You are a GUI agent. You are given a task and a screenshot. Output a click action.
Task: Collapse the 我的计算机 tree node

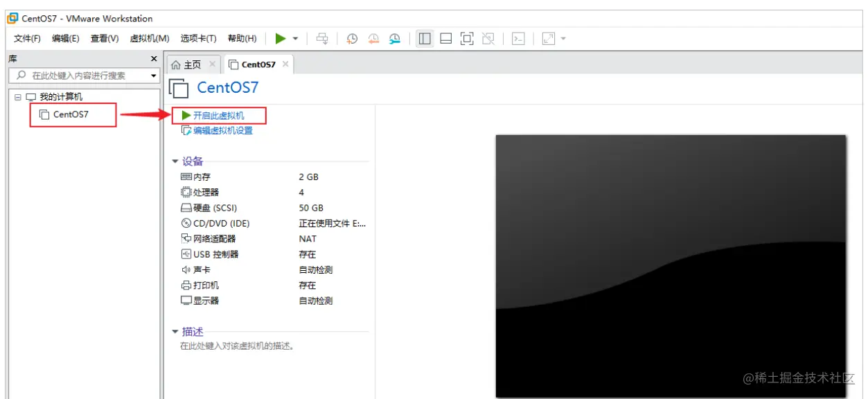17,97
